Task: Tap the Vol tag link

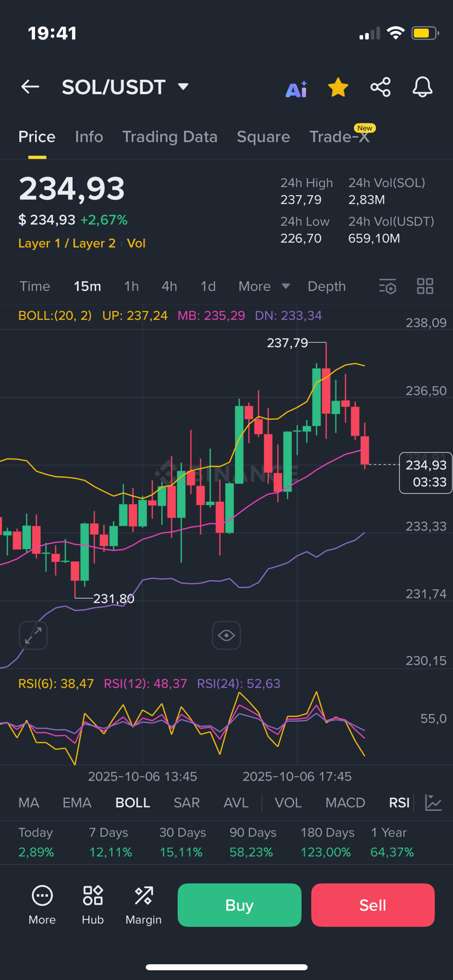Action: tap(136, 243)
